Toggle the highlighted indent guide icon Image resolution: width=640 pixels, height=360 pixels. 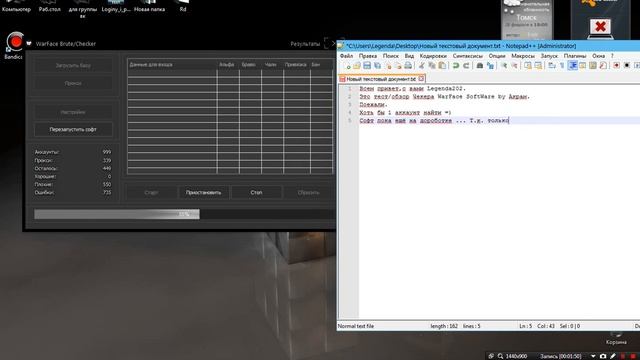[x=573, y=66]
